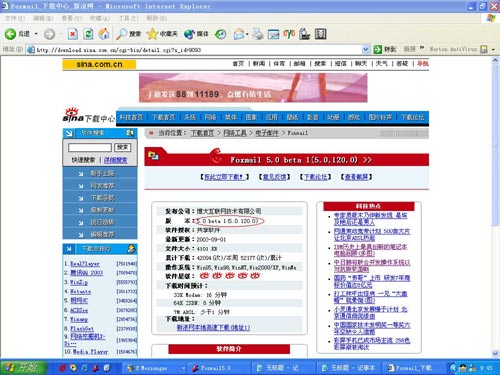
Task: Open the Norton AntiVirus dropdown arrow
Action: (x=493, y=50)
